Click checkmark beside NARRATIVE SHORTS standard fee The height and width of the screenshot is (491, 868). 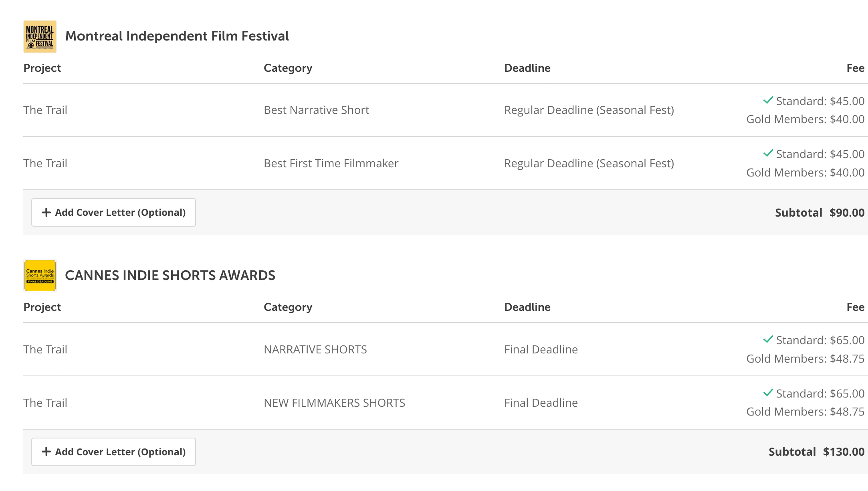(x=768, y=339)
